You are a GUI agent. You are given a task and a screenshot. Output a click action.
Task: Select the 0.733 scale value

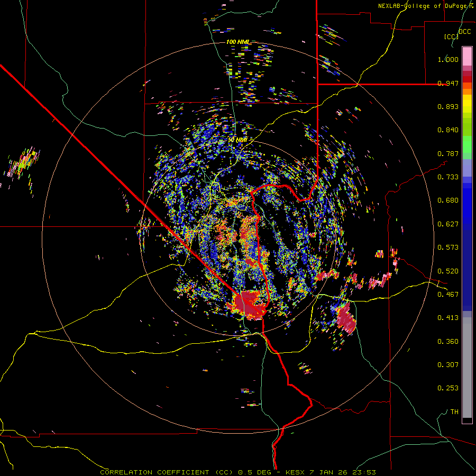pos(448,177)
